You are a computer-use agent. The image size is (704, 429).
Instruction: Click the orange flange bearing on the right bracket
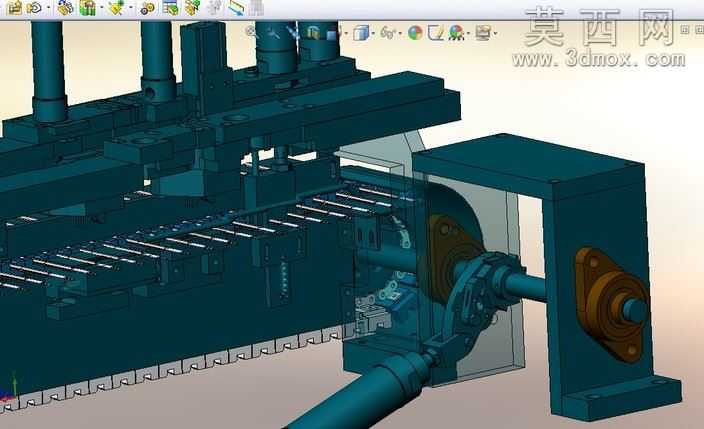coord(612,303)
